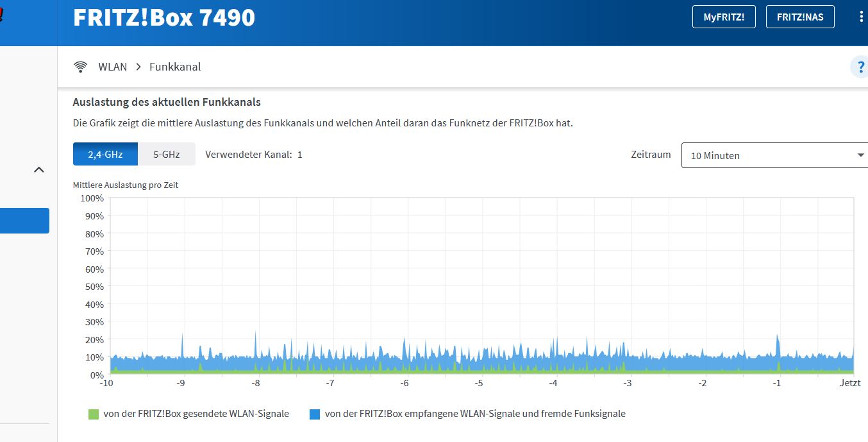Image resolution: width=868 pixels, height=442 pixels.
Task: Open the MyFRITZ! page
Action: (x=724, y=17)
